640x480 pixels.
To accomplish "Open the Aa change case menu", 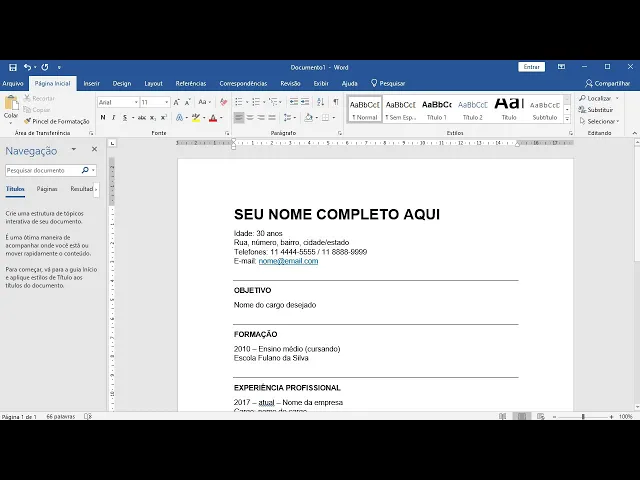I will (x=204, y=102).
